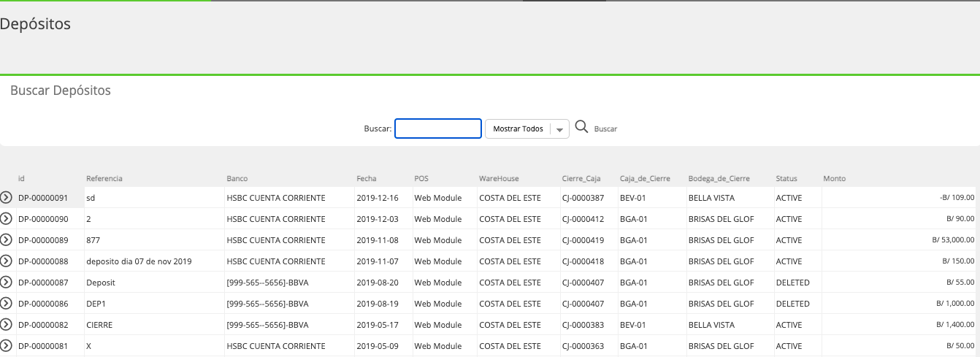Click the Buscar button label
The width and height of the screenshot is (980, 357).
(605, 128)
